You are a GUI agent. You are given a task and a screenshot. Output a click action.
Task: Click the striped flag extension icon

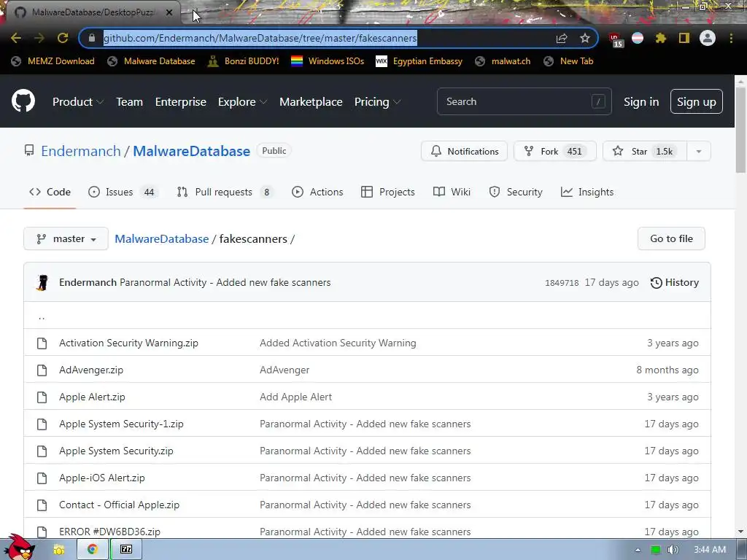coord(638,38)
